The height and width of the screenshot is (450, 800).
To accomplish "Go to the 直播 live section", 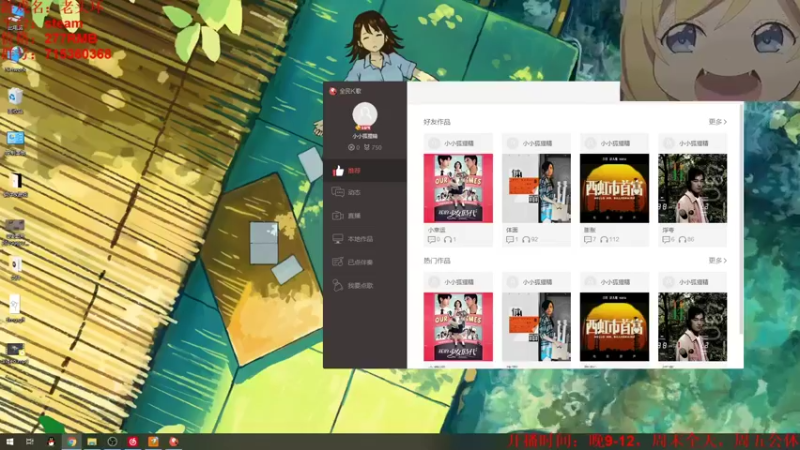I will coord(365,216).
